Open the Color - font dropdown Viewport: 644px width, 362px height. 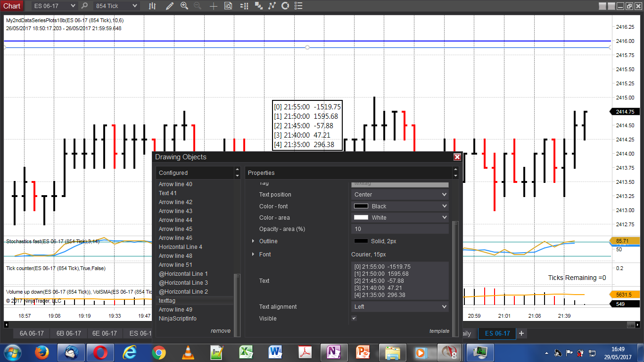click(x=400, y=206)
